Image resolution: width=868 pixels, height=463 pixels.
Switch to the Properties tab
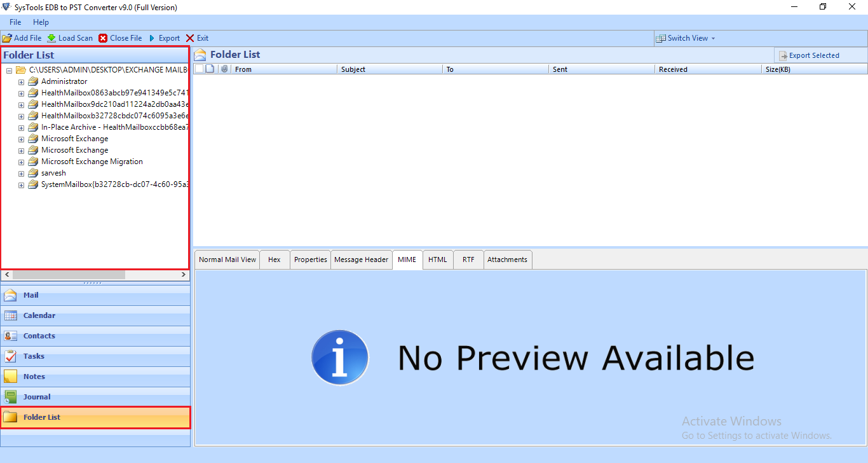[x=311, y=259]
